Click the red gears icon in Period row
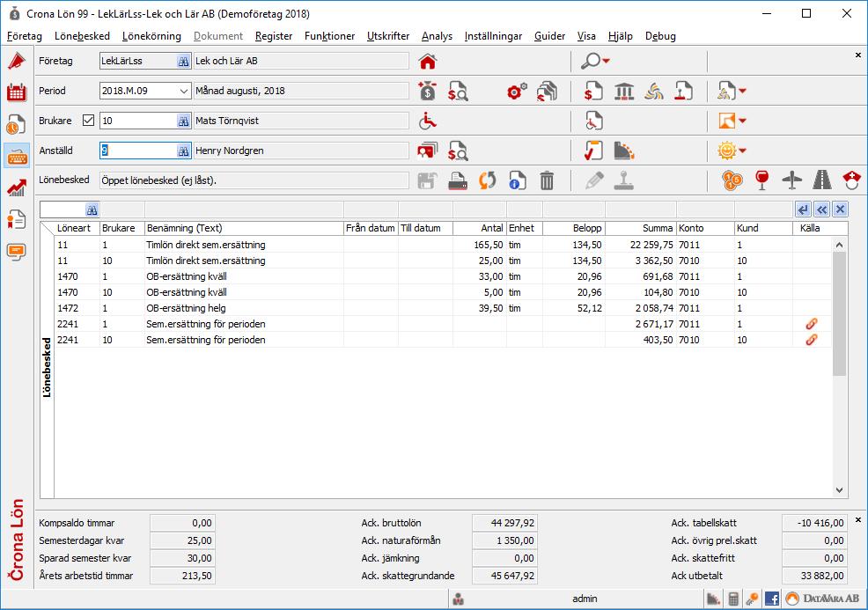 point(517,92)
